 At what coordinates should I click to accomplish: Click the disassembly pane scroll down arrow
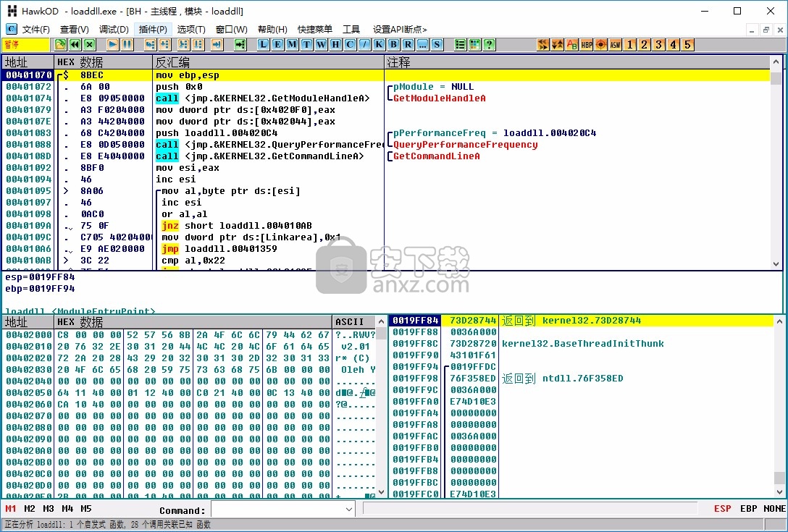(776, 263)
